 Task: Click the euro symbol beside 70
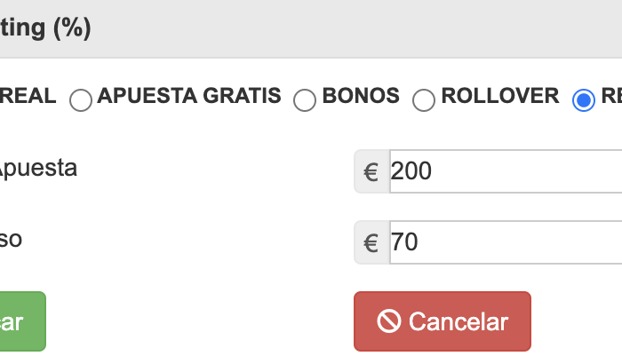point(371,243)
